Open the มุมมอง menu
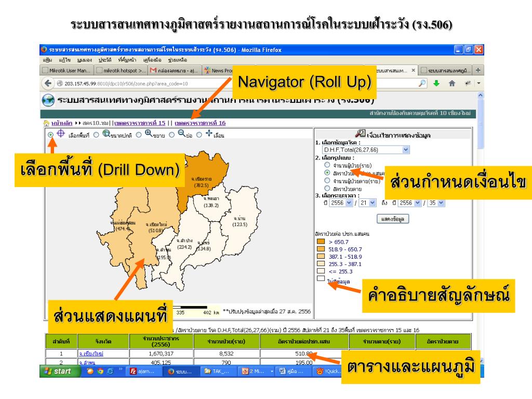The image size is (532, 399). (x=85, y=60)
